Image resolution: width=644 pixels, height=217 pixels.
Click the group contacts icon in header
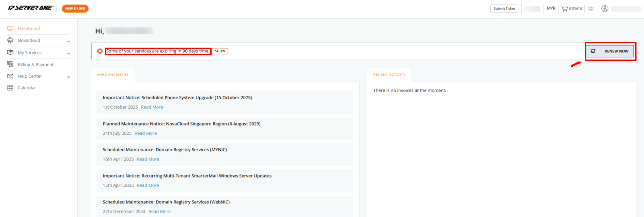click(x=591, y=9)
